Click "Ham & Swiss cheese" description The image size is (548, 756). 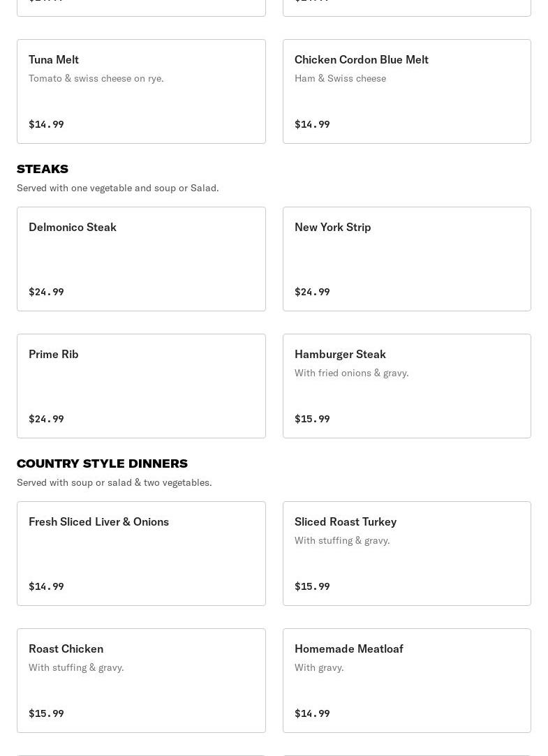tap(340, 78)
